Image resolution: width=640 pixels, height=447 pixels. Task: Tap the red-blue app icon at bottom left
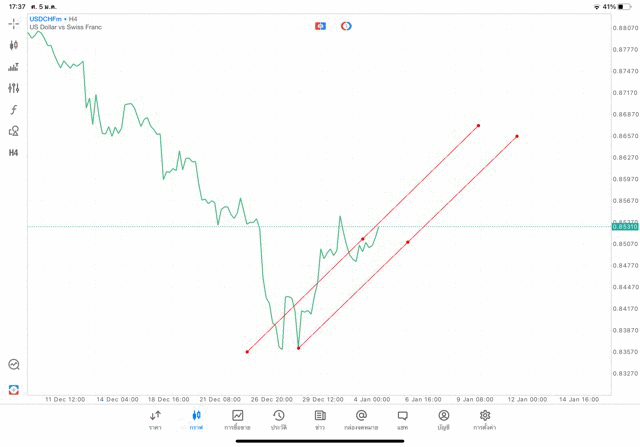pyautogui.click(x=14, y=389)
